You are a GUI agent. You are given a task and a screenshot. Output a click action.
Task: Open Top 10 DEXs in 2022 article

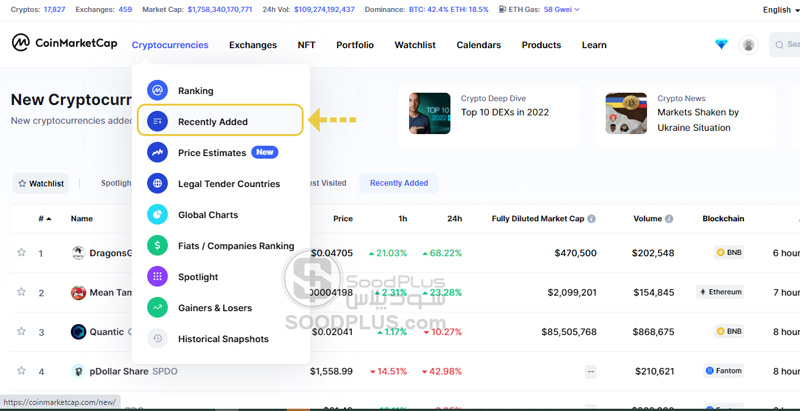[504, 112]
